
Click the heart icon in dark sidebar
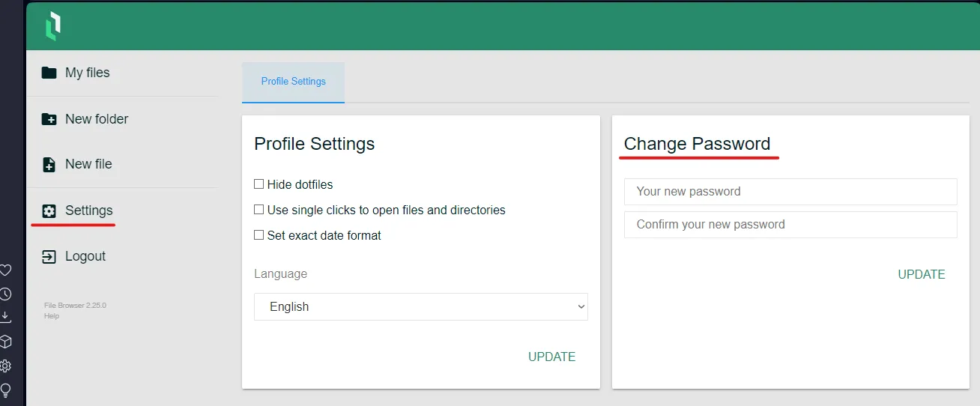pyautogui.click(x=5, y=270)
